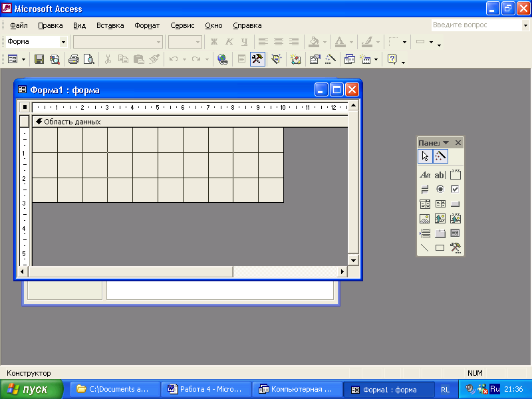The width and height of the screenshot is (532, 399).
Task: Open the Правка menu
Action: 51,25
